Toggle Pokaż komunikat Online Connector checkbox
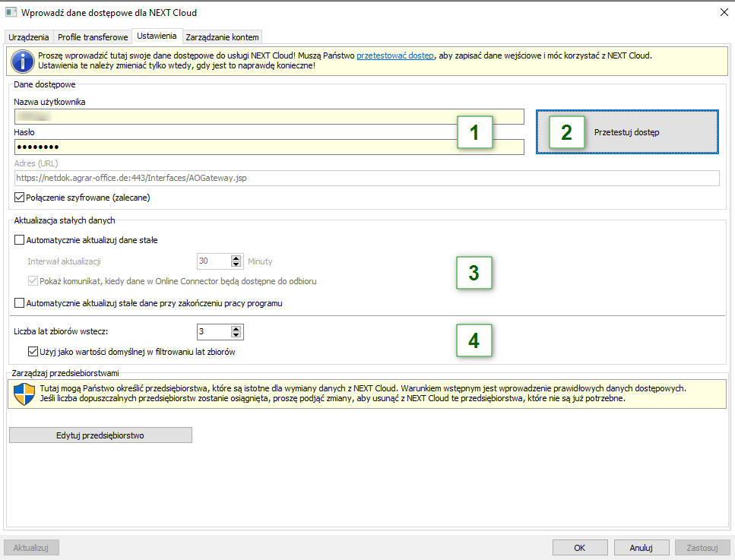 [33, 281]
